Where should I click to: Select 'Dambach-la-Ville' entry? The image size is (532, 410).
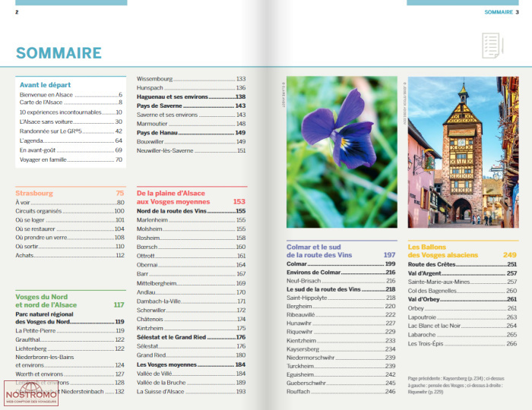click(191, 301)
